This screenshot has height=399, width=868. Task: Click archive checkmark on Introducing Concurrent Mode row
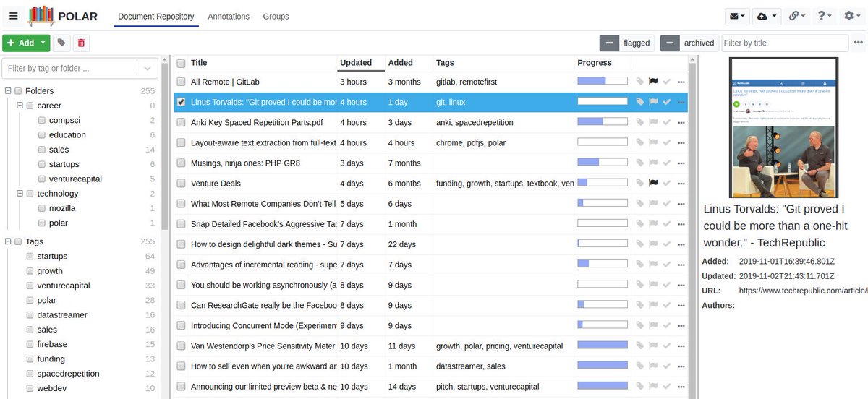point(667,325)
